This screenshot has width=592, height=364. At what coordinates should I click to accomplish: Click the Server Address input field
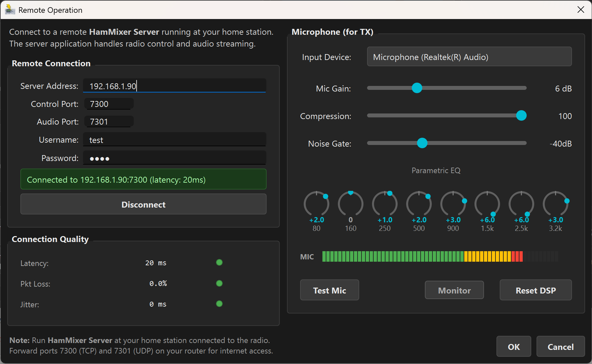[x=174, y=86]
